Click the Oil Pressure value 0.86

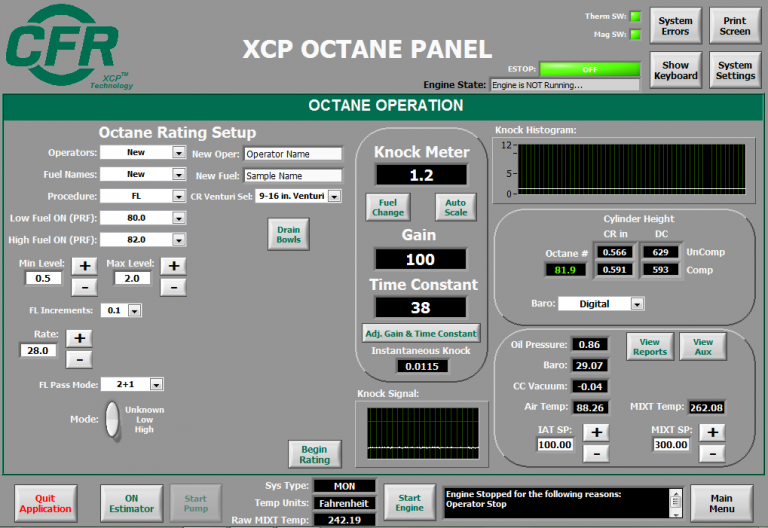(x=589, y=344)
